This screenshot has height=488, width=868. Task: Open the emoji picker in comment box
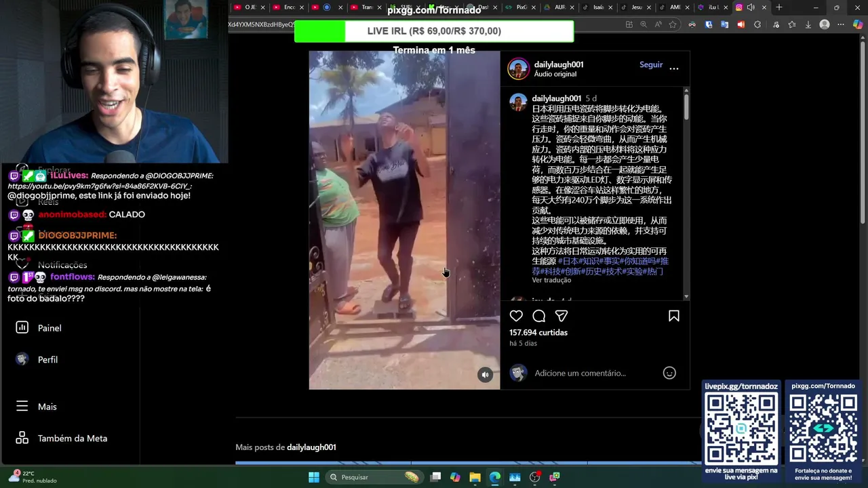(x=669, y=373)
